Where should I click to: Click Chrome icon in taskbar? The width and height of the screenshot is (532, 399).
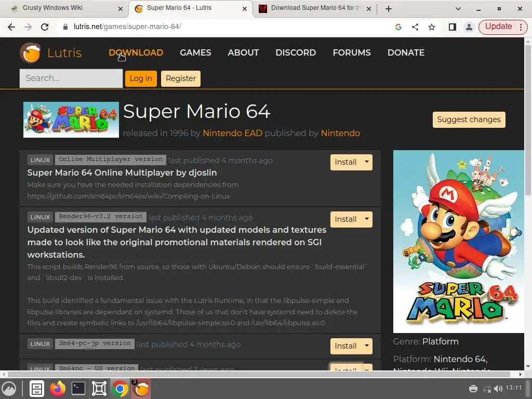click(120, 389)
